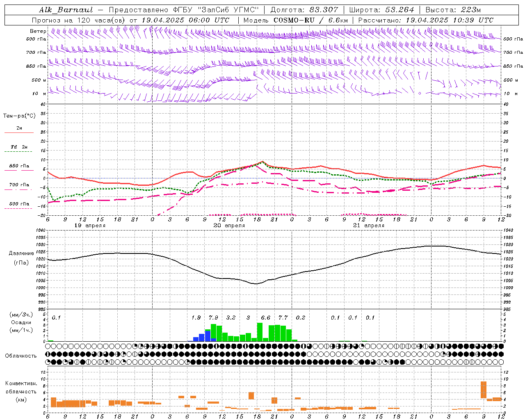Select the 0.2 precipitation total
Image resolution: width=525 pixels, height=420 pixels.
301,317
